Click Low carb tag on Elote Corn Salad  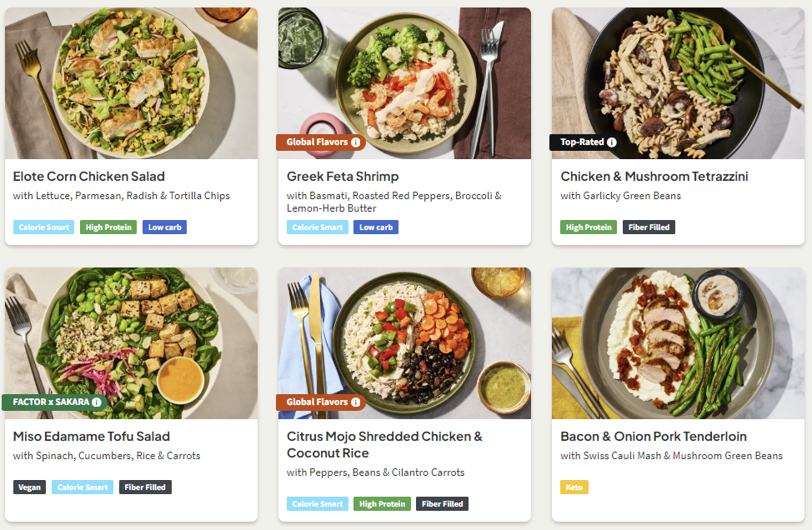(x=164, y=227)
